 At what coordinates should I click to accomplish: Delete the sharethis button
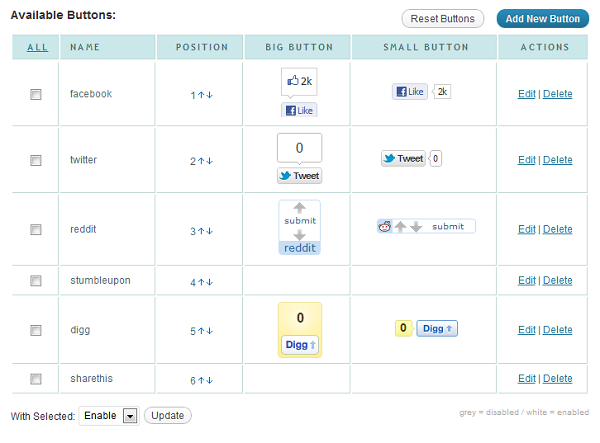558,379
